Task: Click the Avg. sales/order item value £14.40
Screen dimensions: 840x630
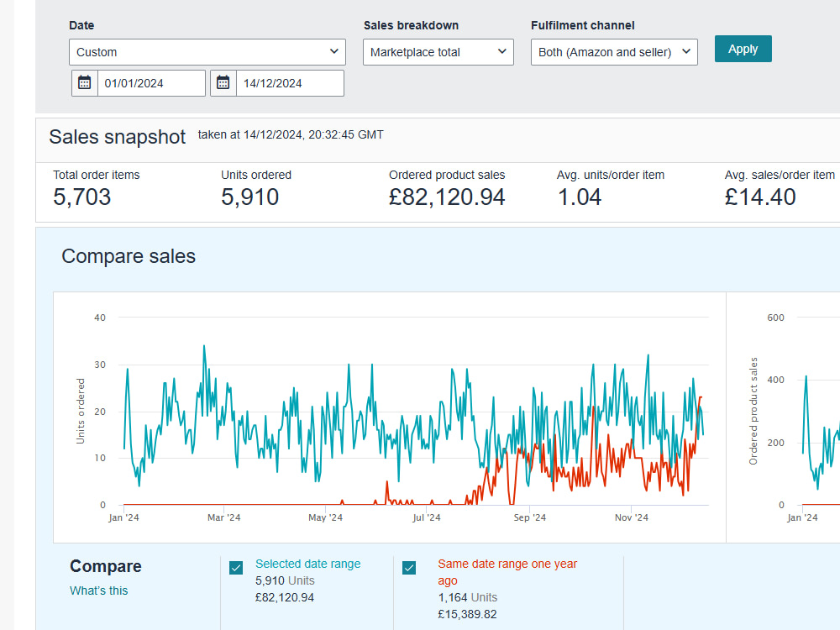Action: (x=760, y=197)
